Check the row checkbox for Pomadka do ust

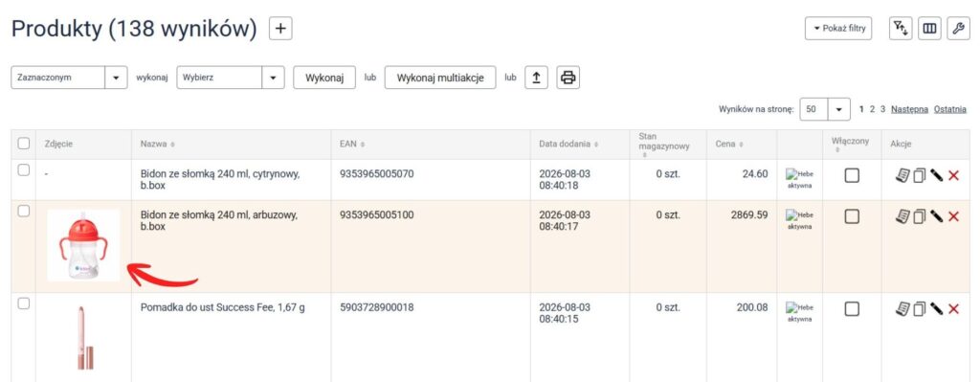coord(24,303)
